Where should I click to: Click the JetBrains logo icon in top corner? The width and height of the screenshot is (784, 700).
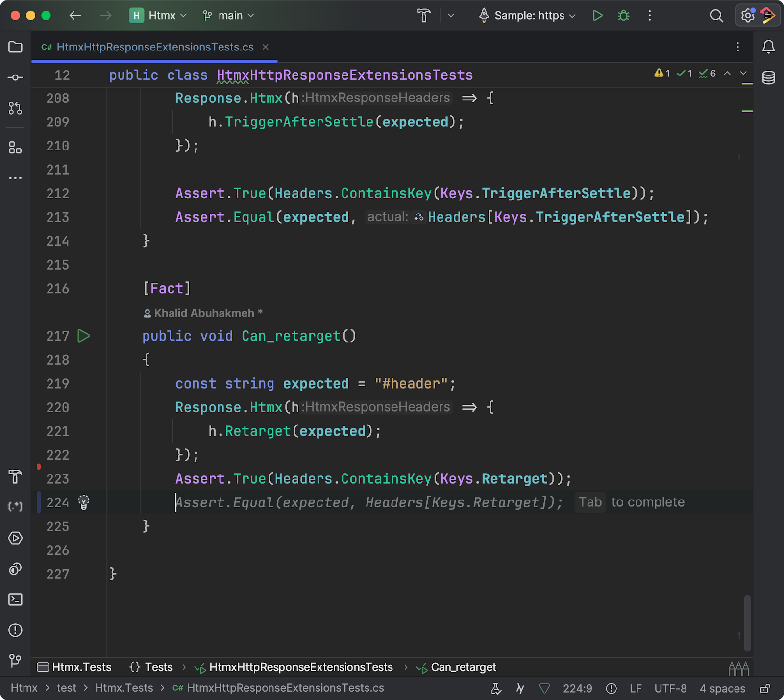click(x=768, y=16)
